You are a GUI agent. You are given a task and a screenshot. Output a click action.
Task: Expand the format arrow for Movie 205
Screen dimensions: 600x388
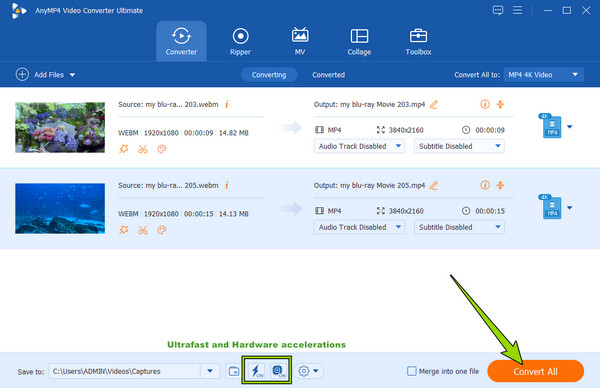[x=569, y=208]
